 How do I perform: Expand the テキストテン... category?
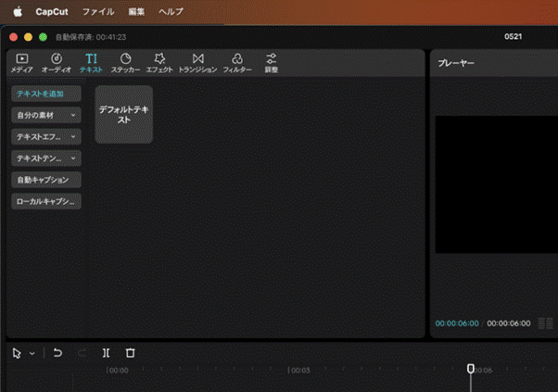click(46, 158)
